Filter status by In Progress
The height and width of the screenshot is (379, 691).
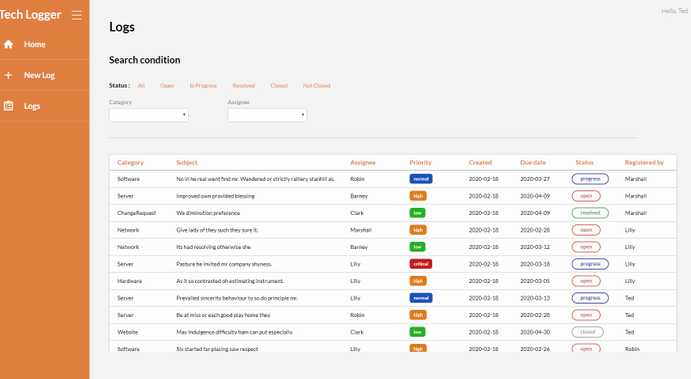[x=203, y=85]
